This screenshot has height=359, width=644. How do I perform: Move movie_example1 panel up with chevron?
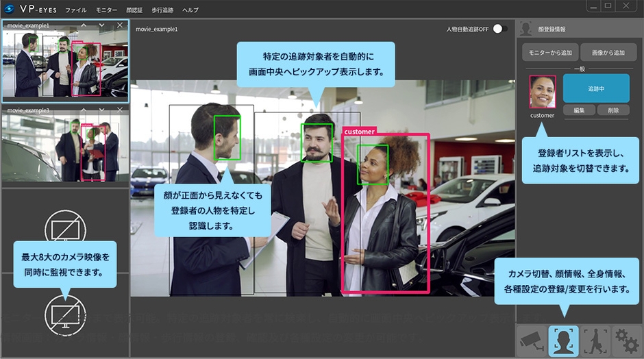(x=84, y=25)
